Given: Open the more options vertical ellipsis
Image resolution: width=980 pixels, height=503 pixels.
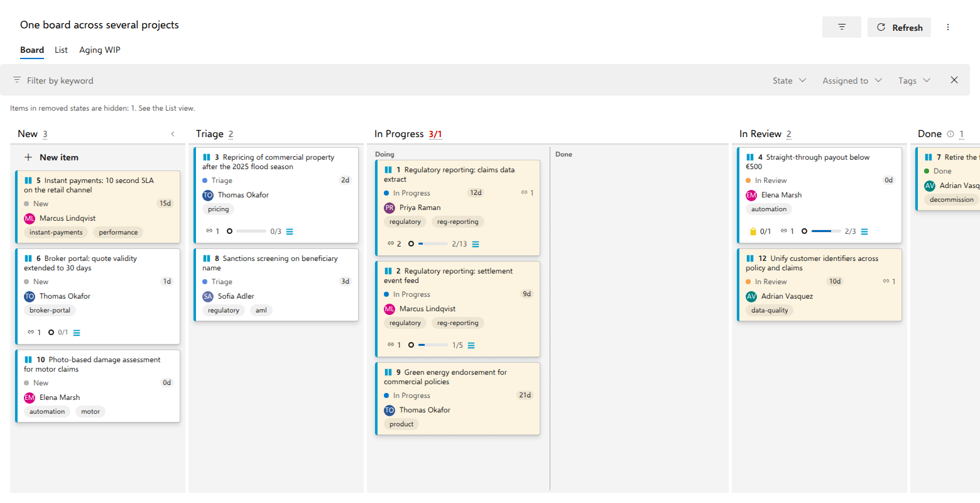Looking at the screenshot, I should click(948, 27).
